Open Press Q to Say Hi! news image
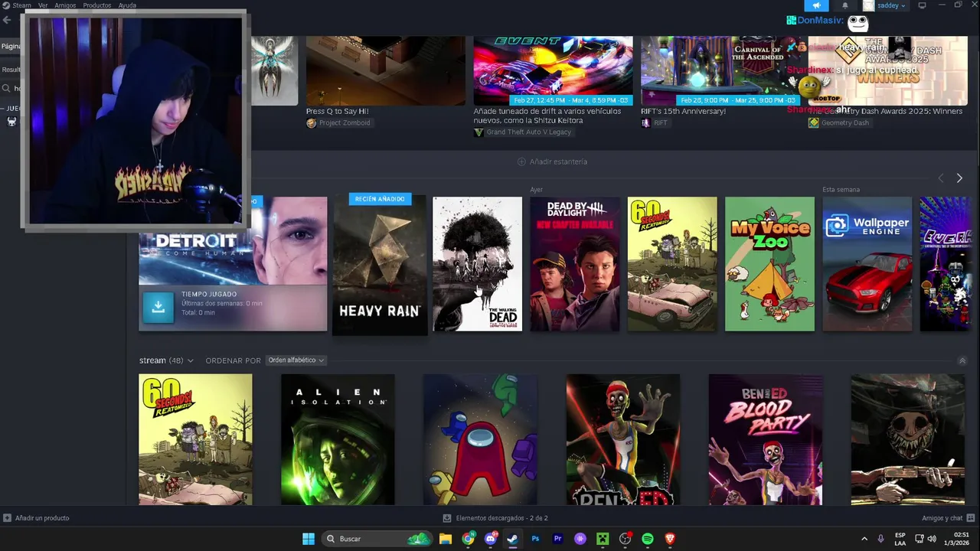The width and height of the screenshot is (980, 551). (x=385, y=70)
